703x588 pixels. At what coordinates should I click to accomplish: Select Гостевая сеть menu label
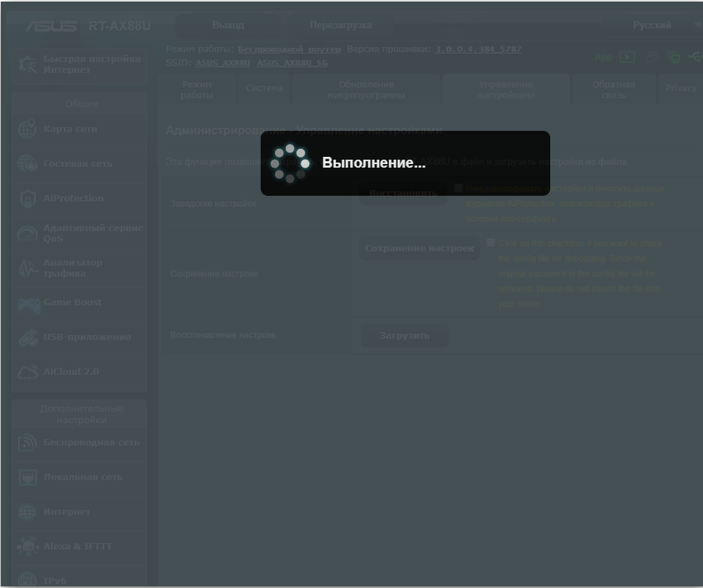78,163
